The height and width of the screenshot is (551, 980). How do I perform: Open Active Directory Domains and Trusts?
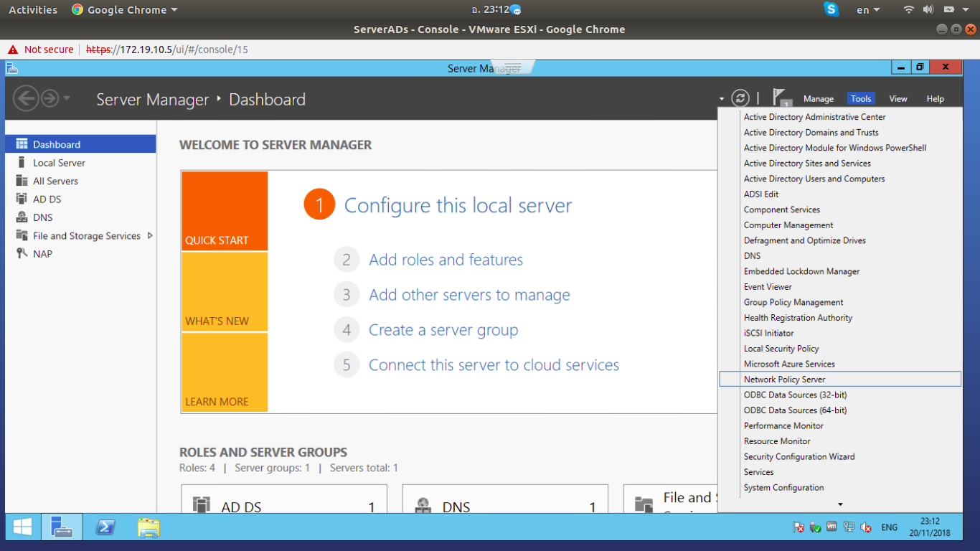point(840,132)
